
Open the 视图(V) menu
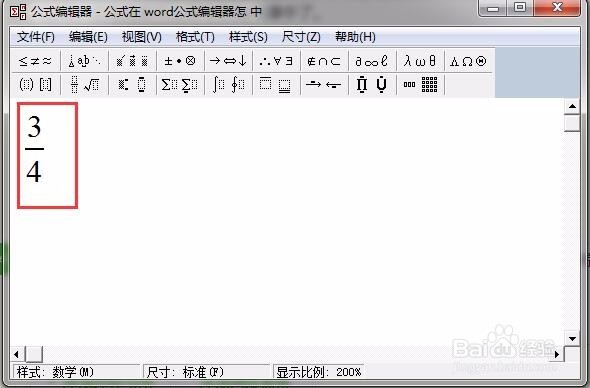[x=141, y=37]
